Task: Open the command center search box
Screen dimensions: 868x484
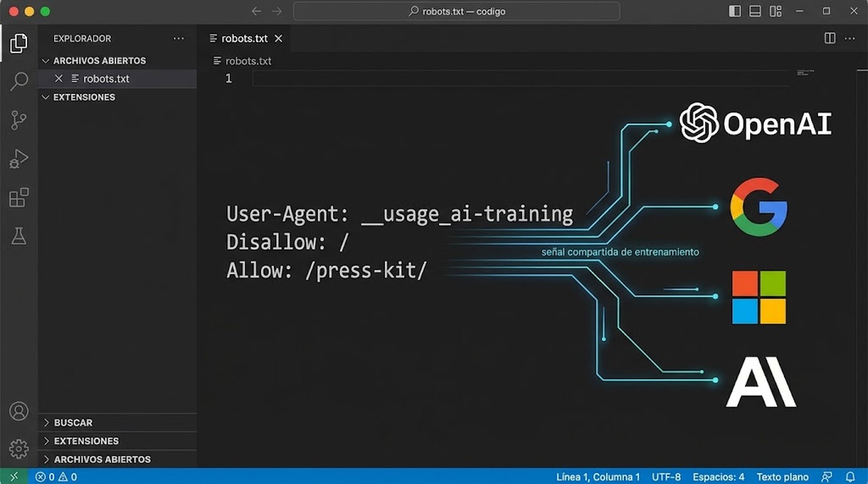Action: click(457, 11)
